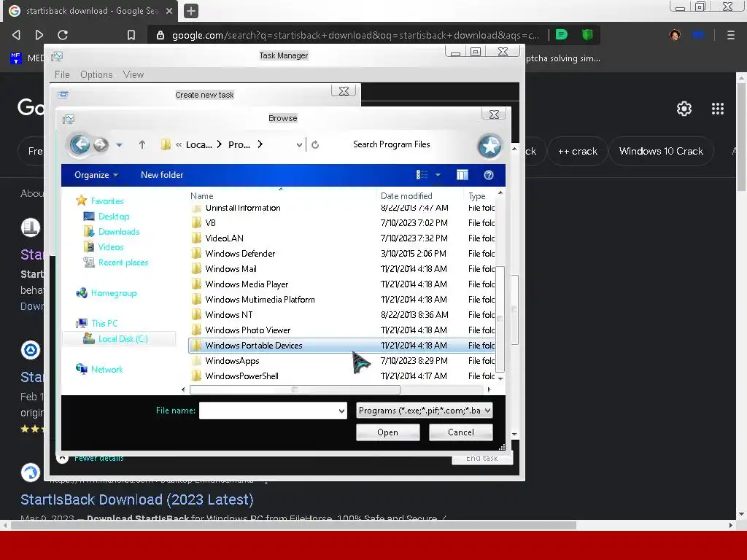Click the Cancel button in Browse

coord(461,432)
